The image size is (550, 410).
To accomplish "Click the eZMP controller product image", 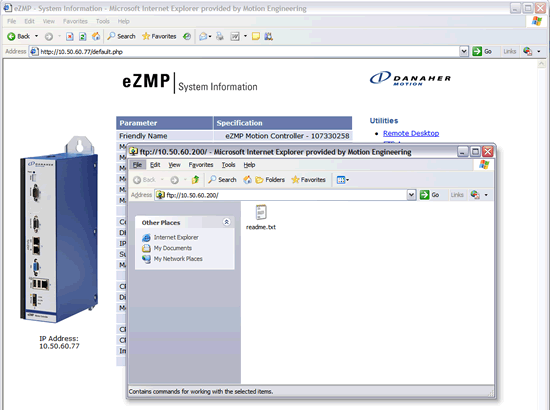I will tap(59, 229).
